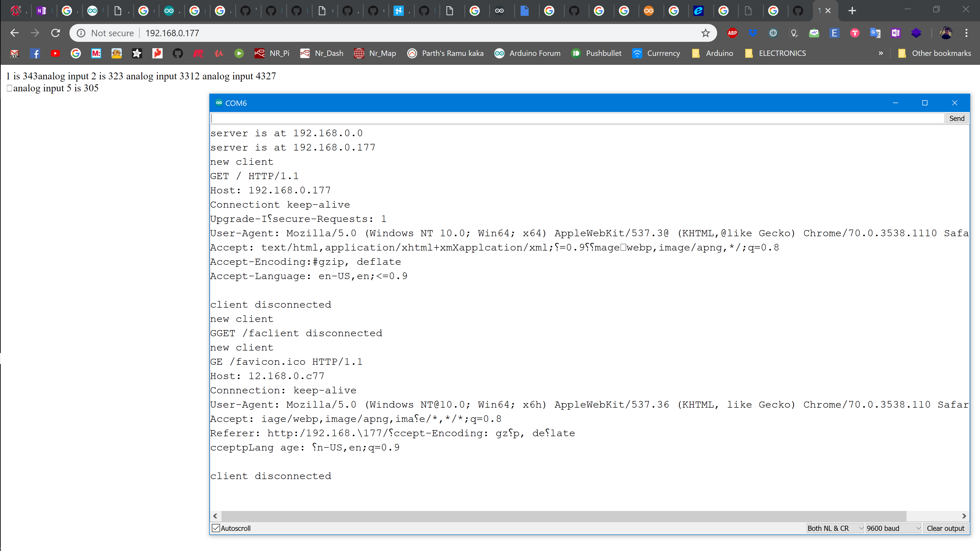Screen dimensions: 980x551
Task: Bookmark this page with the star icon
Action: tap(706, 33)
